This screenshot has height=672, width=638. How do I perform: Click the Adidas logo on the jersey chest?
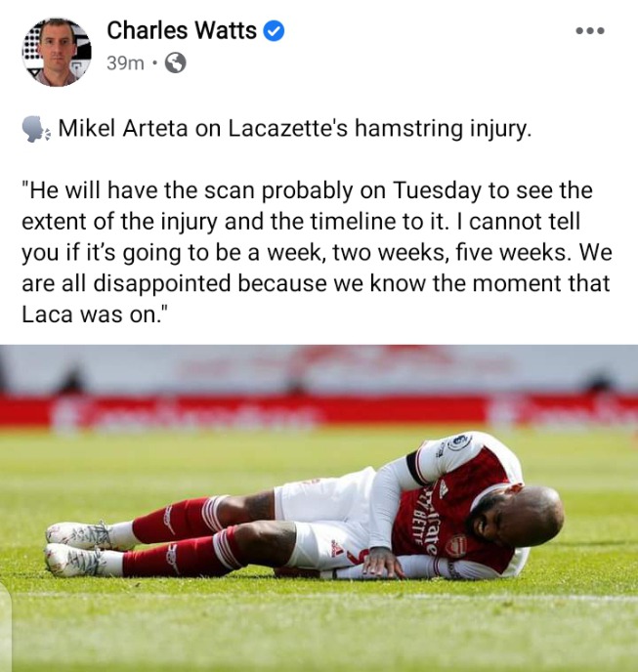[442, 489]
